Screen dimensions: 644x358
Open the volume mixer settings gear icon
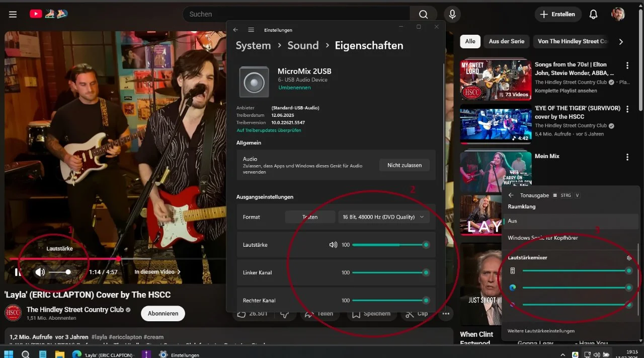629,258
